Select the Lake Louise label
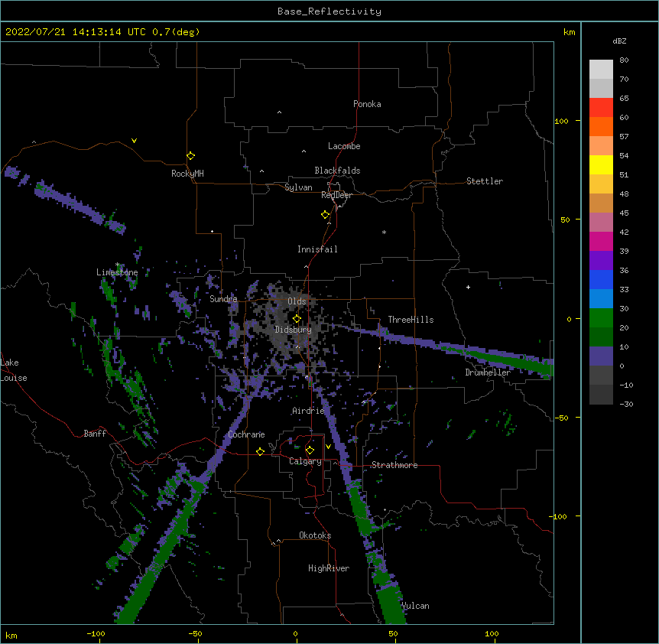The width and height of the screenshot is (659, 644). point(14,370)
